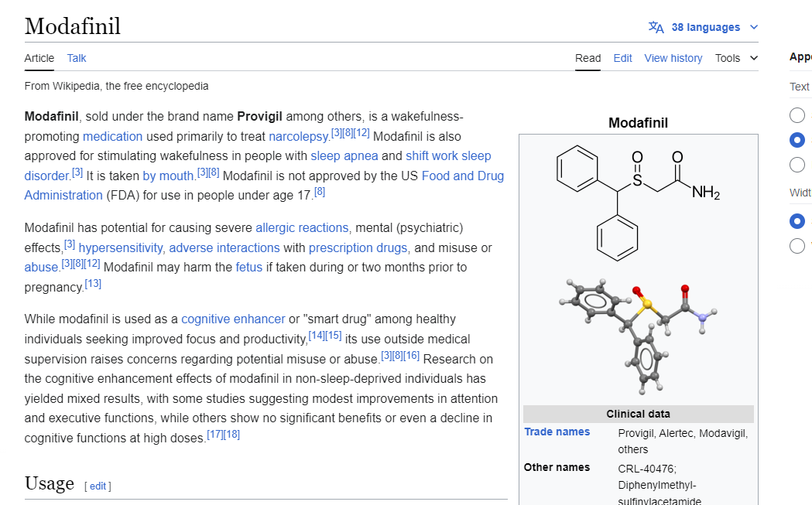
Task: Open the cognitive enhancer link
Action: coord(233,319)
